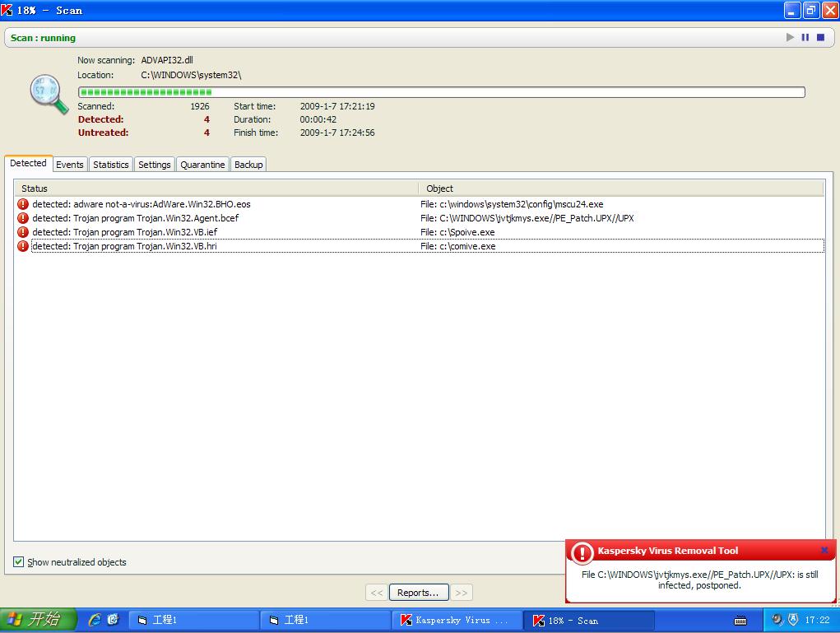Click the red alert icon for AdWare.Win32.BHO.eos
This screenshot has width=840, height=633.
click(22, 204)
